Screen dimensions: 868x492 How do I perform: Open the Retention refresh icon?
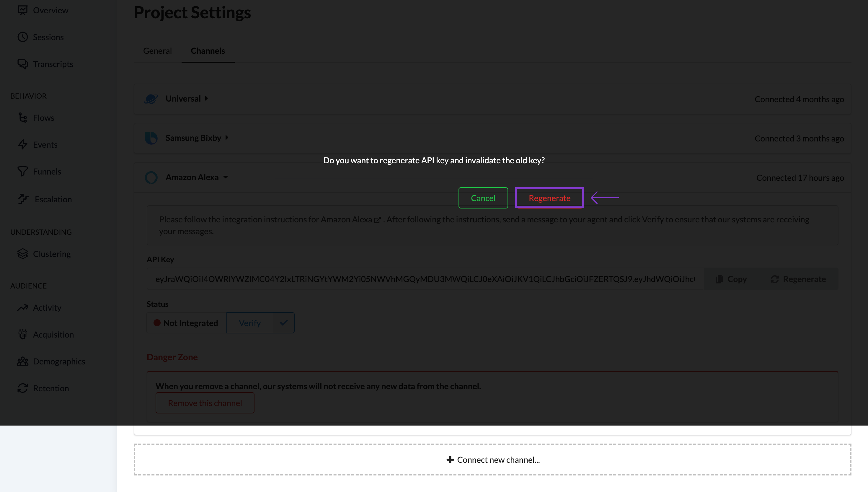(23, 388)
